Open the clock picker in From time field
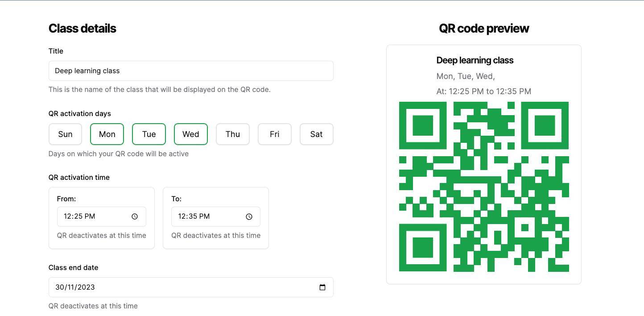Image resolution: width=644 pixels, height=316 pixels. point(135,216)
